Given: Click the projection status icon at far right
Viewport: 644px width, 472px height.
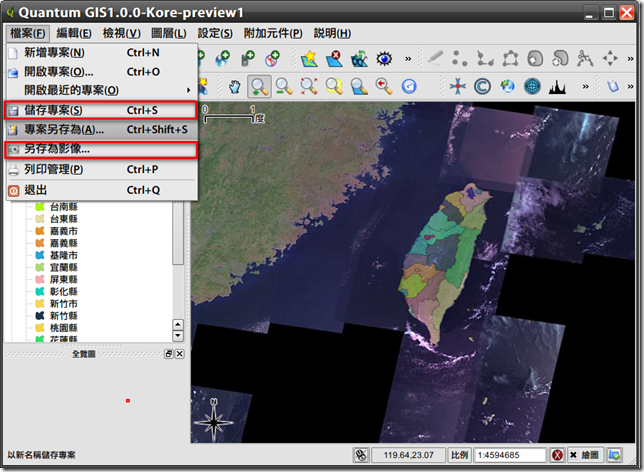Looking at the screenshot, I should 614,455.
